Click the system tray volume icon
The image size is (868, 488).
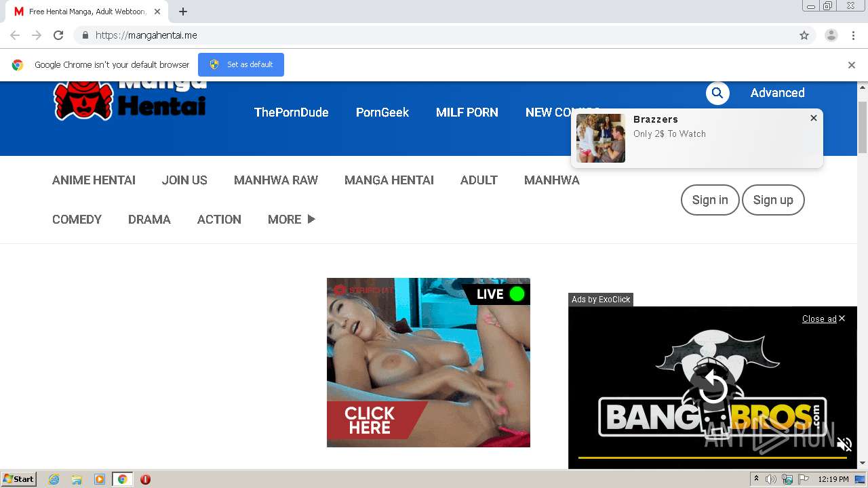click(x=771, y=479)
